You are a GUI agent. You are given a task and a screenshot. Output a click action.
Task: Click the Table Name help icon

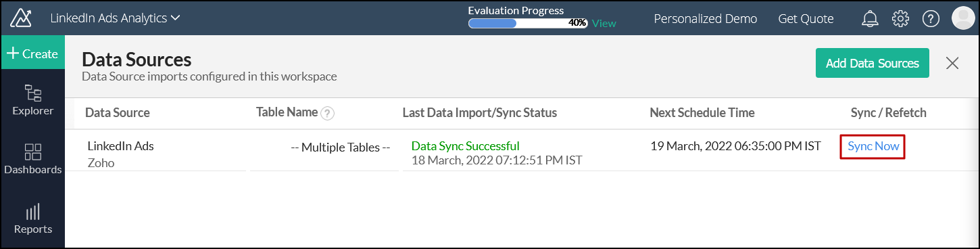coord(328,113)
